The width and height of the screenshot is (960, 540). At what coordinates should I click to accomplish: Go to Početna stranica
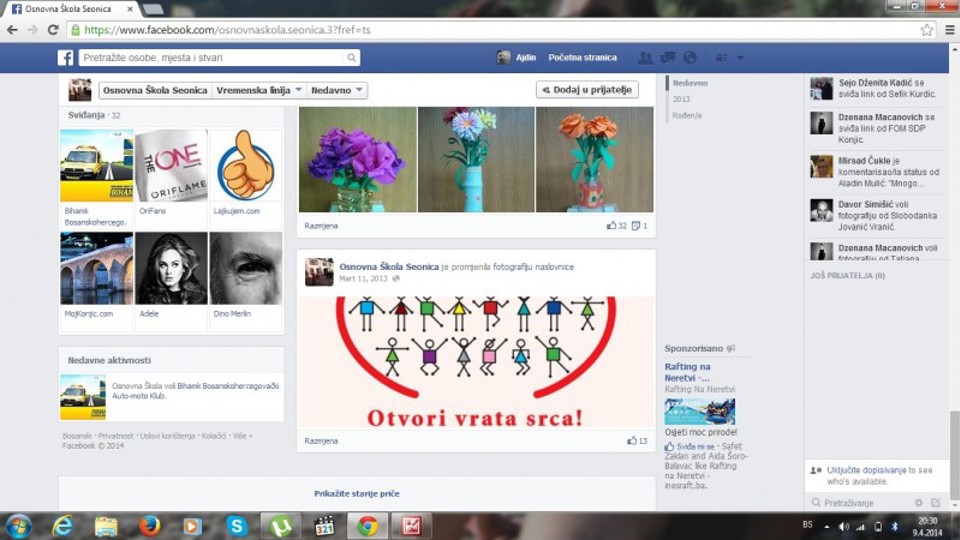[x=582, y=58]
